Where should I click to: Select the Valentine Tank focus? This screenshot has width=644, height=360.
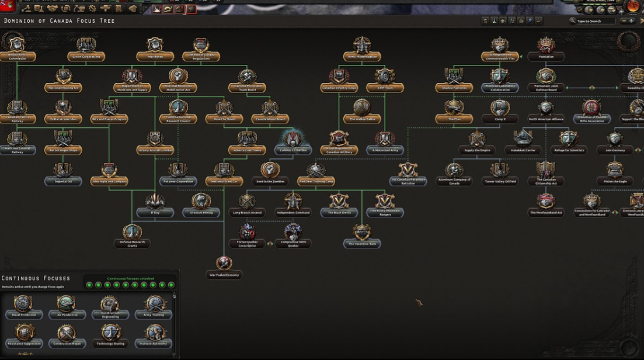click(x=362, y=237)
